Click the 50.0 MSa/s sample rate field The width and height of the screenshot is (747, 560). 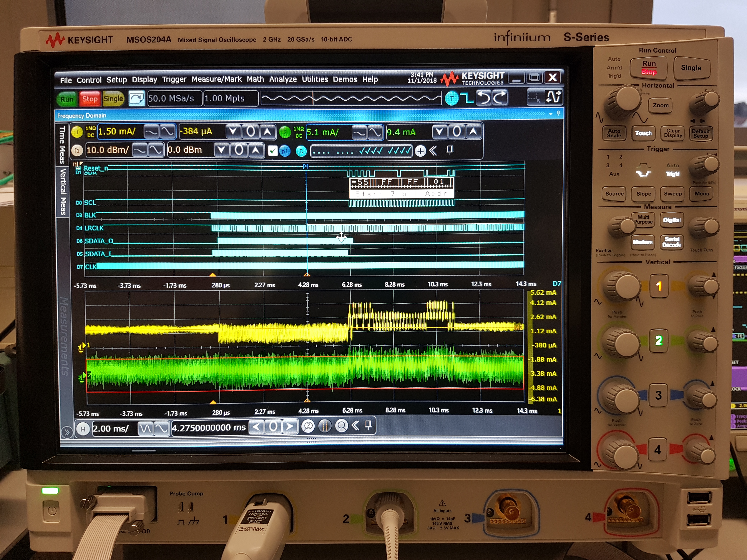point(175,99)
